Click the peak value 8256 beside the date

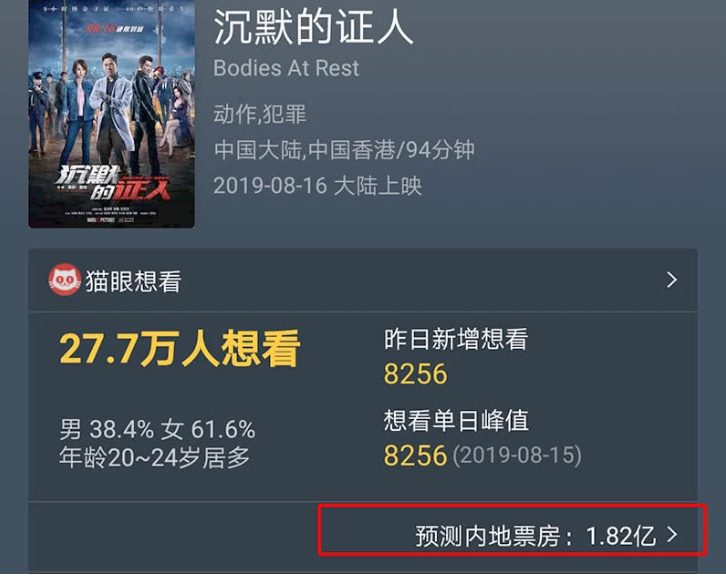(415, 456)
